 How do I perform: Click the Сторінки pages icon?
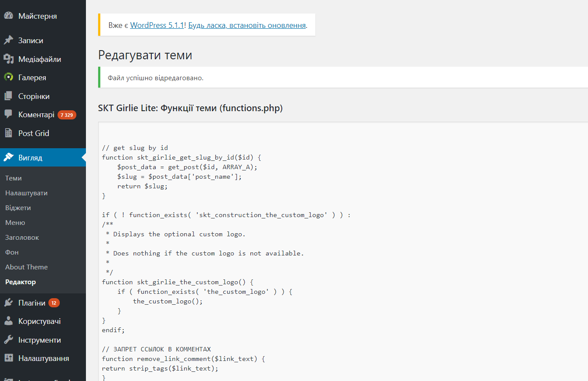click(9, 96)
